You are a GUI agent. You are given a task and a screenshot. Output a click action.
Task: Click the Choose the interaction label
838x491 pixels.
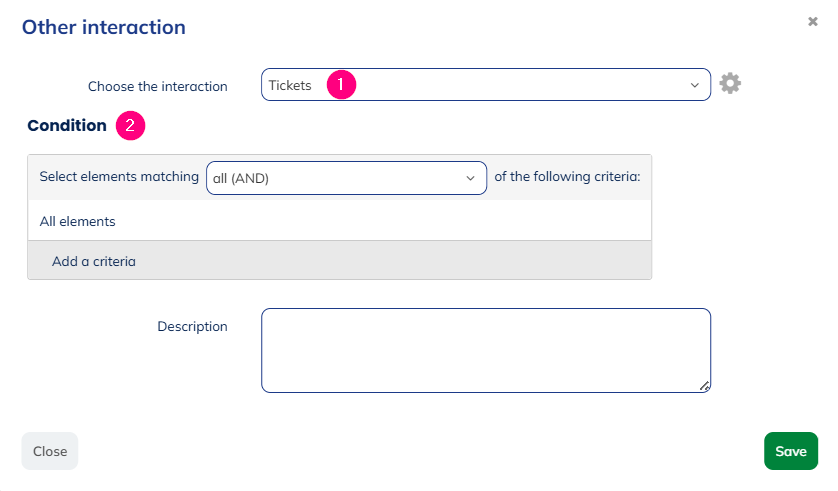pyautogui.click(x=158, y=86)
